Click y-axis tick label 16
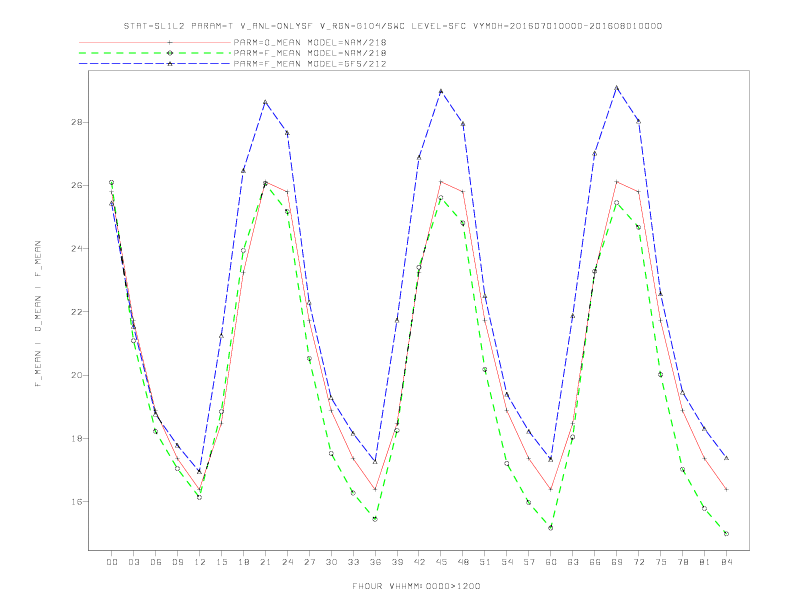The image size is (792, 612). tap(77, 501)
